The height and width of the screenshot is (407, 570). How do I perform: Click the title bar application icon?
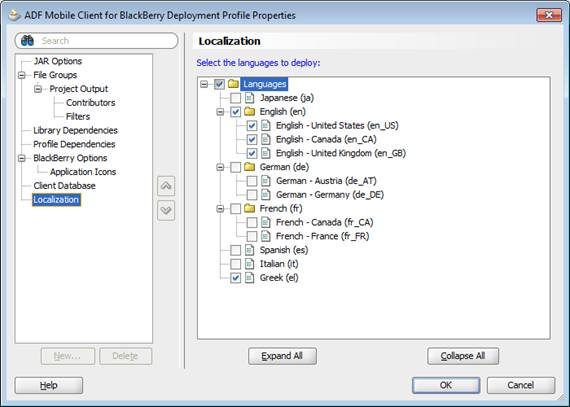click(15, 15)
